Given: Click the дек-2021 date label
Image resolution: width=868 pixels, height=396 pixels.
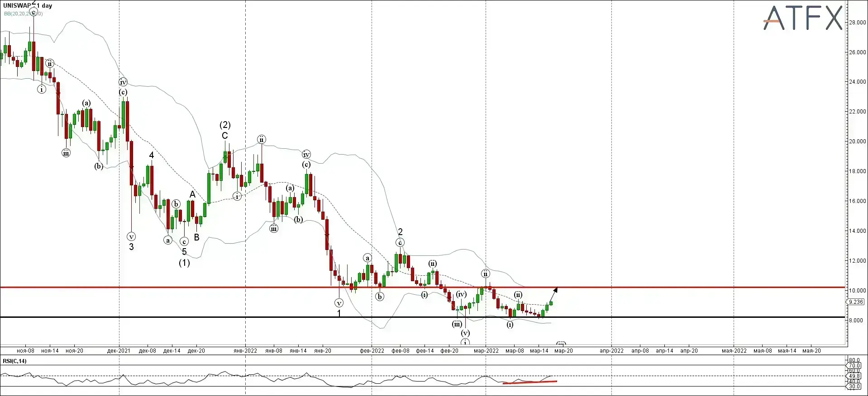Looking at the screenshot, I should click(x=119, y=350).
